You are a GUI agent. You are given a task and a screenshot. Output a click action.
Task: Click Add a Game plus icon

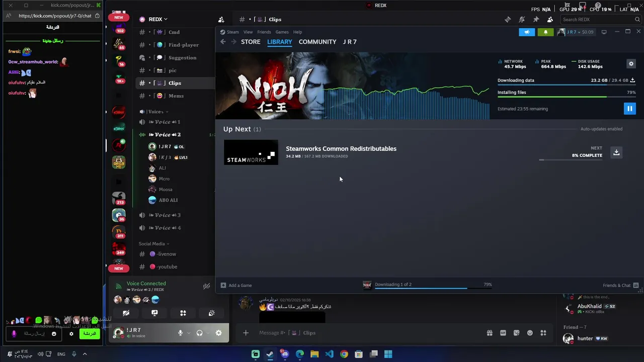223,285
